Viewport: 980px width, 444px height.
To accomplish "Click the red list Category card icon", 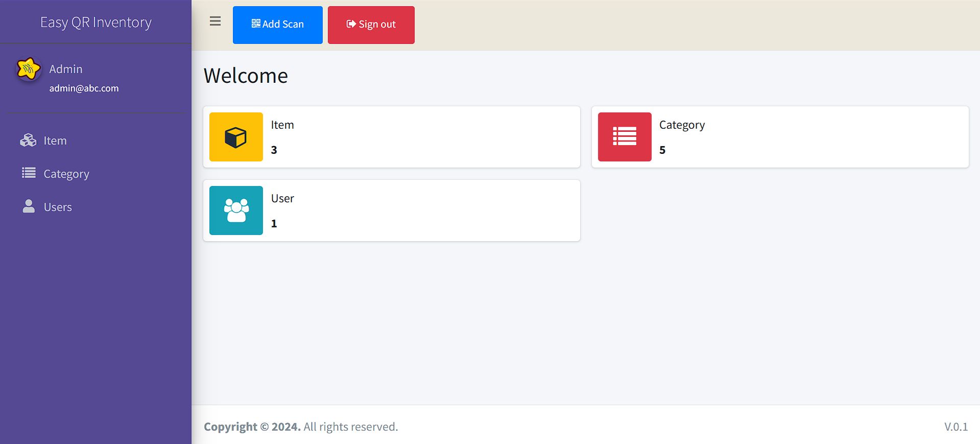I will coord(624,137).
